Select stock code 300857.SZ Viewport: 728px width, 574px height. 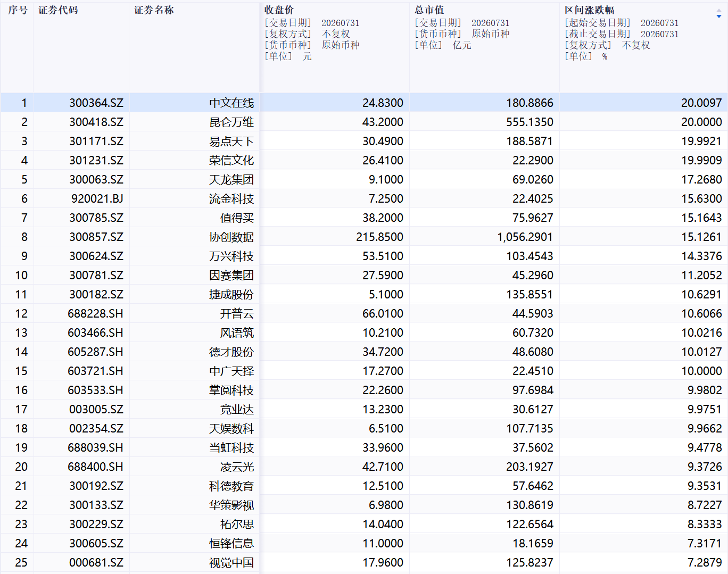tap(96, 237)
